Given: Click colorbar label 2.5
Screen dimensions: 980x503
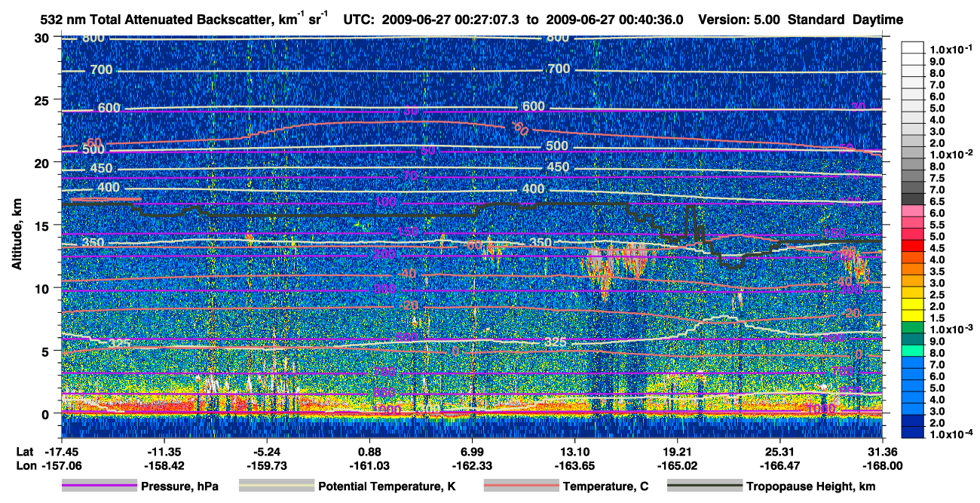Looking at the screenshot, I should (936, 294).
